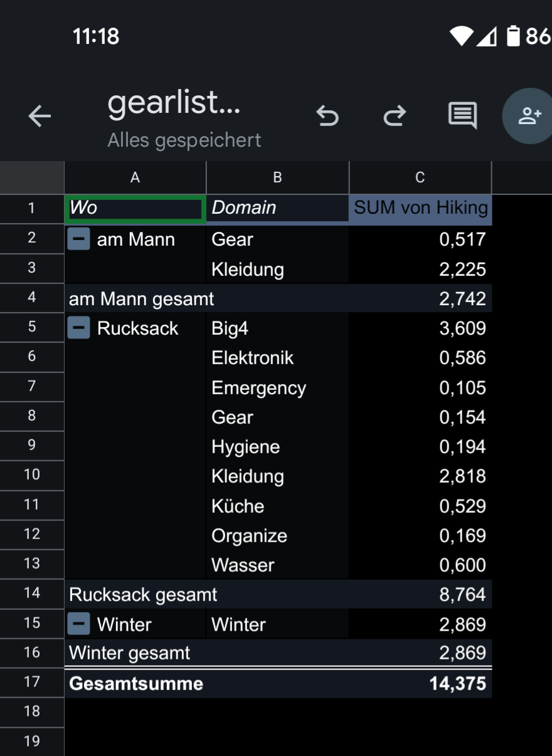The width and height of the screenshot is (552, 756).
Task: Redo the last undone action
Action: [x=395, y=116]
